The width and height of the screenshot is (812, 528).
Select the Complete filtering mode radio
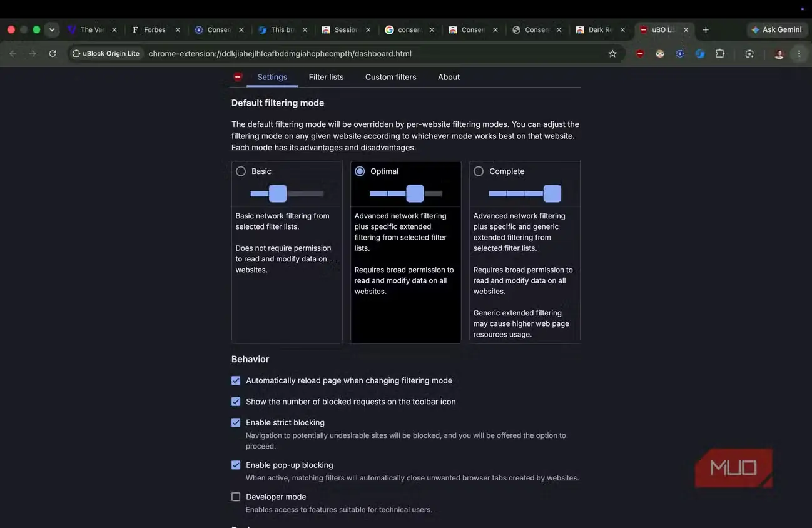pos(479,171)
